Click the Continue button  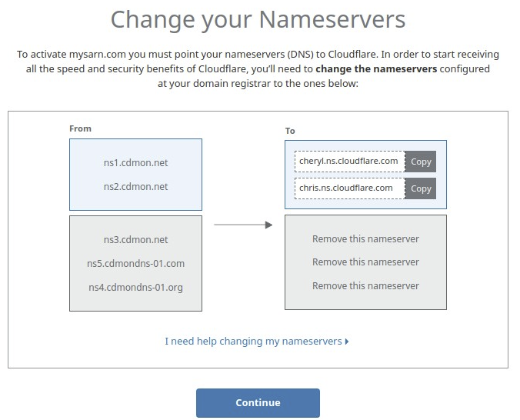click(258, 403)
